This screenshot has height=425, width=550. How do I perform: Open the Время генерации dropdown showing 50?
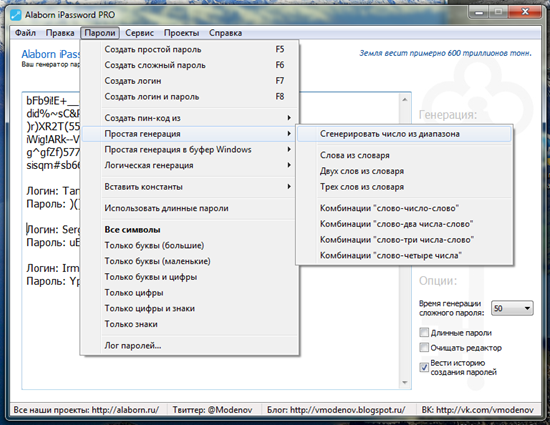[x=512, y=308]
